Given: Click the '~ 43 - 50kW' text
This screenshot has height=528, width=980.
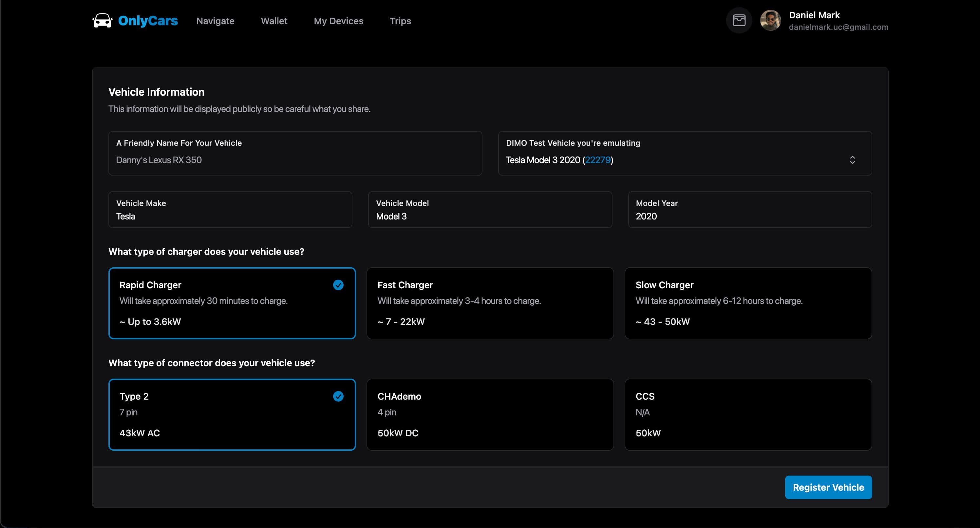Looking at the screenshot, I should click(662, 321).
